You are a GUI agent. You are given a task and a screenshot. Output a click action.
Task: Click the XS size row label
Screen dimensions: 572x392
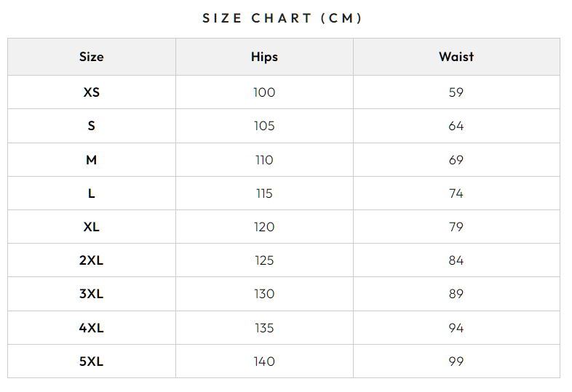92,92
